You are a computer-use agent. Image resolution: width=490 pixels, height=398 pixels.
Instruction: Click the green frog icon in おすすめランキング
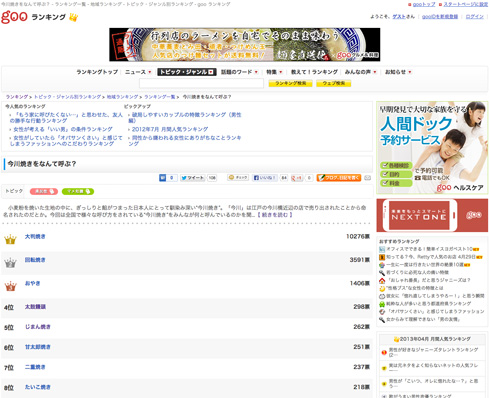coord(382,304)
